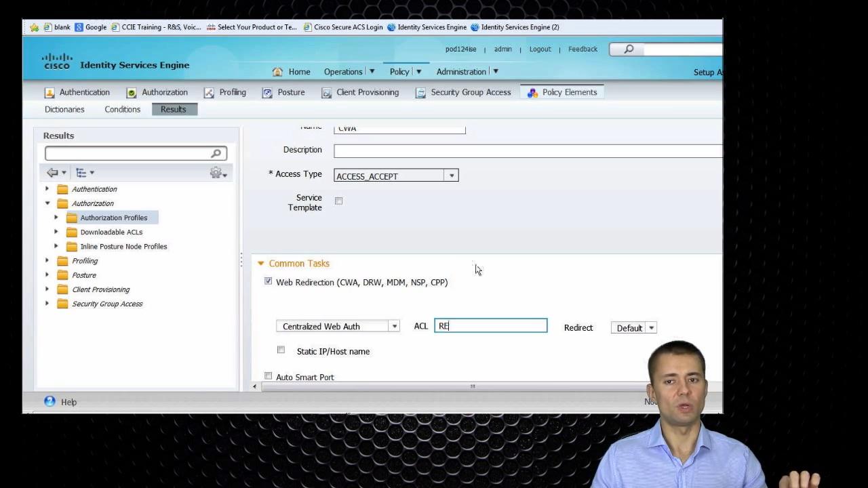Enable the Static IP/Host name checkbox

pos(281,350)
